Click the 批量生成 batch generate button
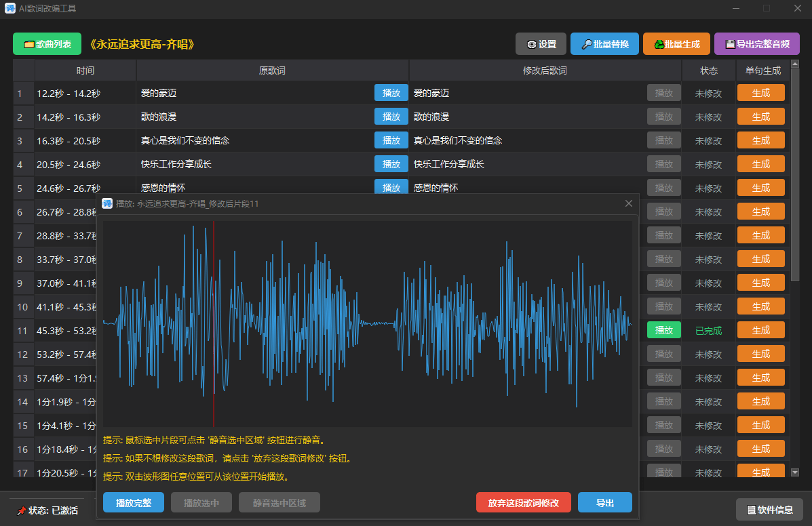This screenshot has height=526, width=812. pos(676,44)
